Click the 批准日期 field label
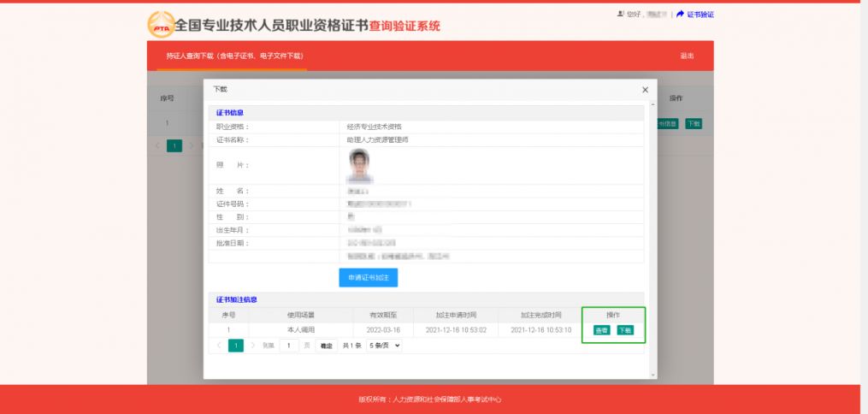Viewport: 868px width, 414px height. tap(233, 243)
